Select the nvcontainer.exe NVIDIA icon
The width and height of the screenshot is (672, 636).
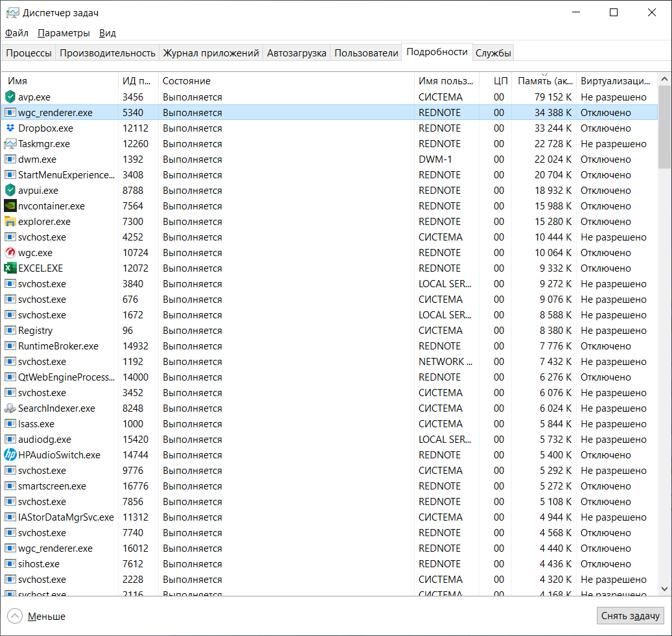pyautogui.click(x=10, y=206)
